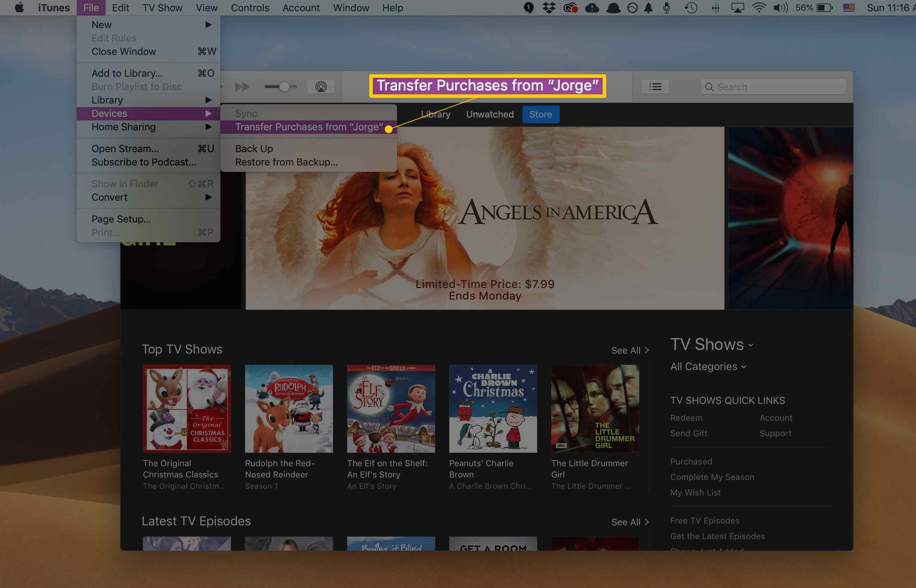Open the microphone menu bar icon
Viewport: 916px width, 588px height.
point(667,8)
